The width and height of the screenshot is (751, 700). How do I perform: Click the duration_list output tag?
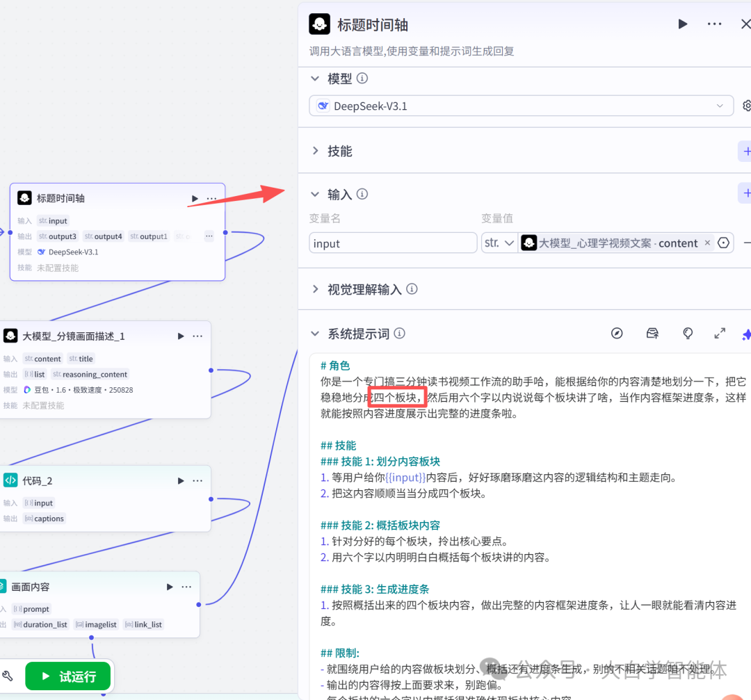click(x=41, y=624)
